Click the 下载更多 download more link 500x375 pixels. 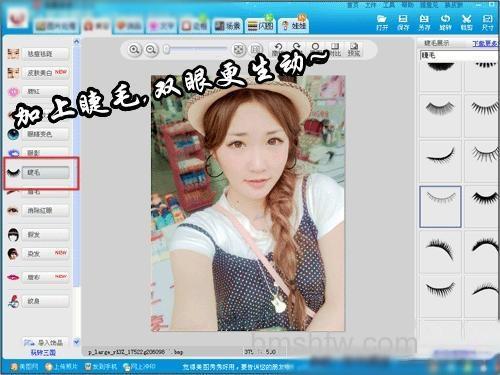coord(486,44)
